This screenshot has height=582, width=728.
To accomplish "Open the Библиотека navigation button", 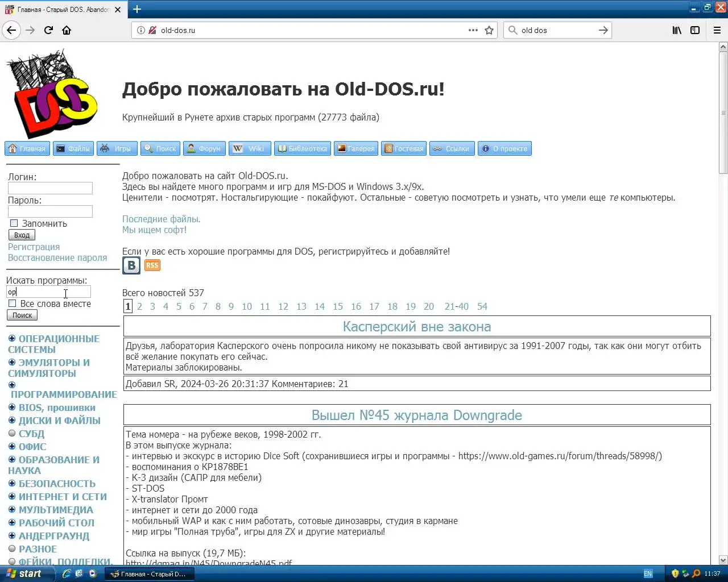I will pos(303,148).
